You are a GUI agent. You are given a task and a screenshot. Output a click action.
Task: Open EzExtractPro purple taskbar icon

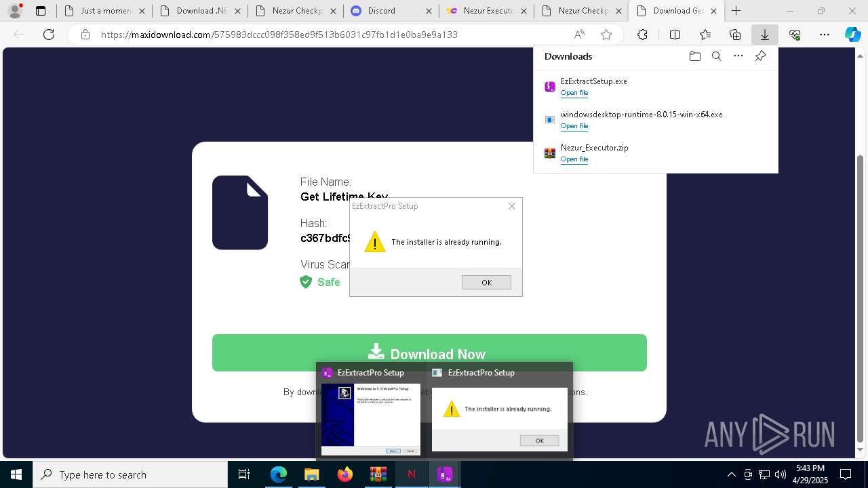tap(444, 474)
